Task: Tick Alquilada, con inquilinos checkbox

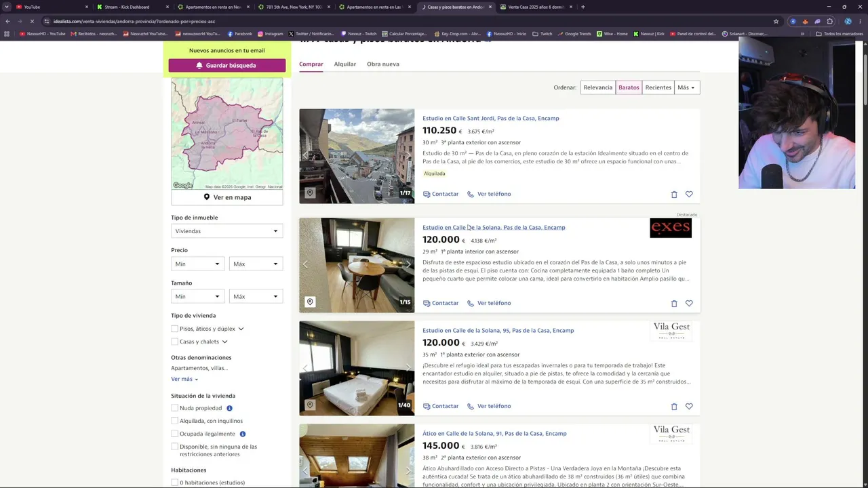Action: coord(175,421)
